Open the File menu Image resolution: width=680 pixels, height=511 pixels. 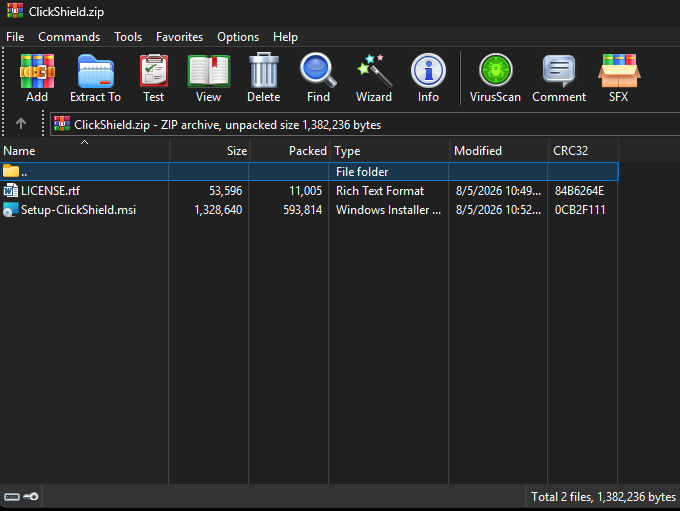pos(15,37)
